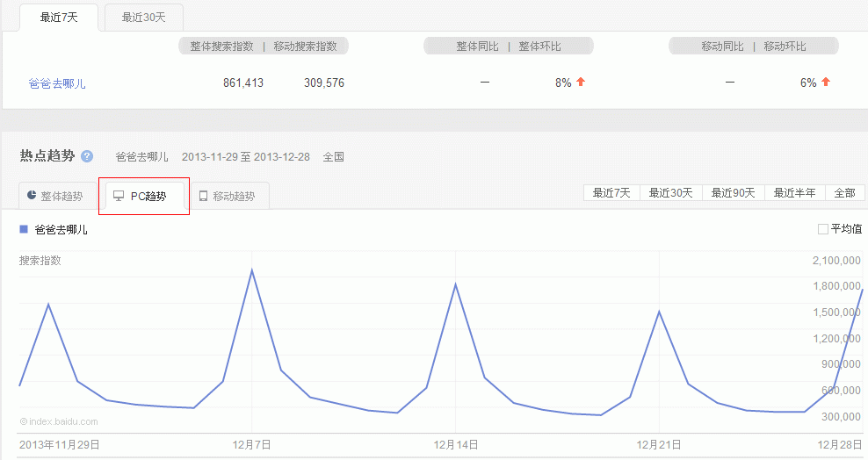Click the tablet icon on 移动趋势 tab
The width and height of the screenshot is (868, 460).
[x=203, y=197]
